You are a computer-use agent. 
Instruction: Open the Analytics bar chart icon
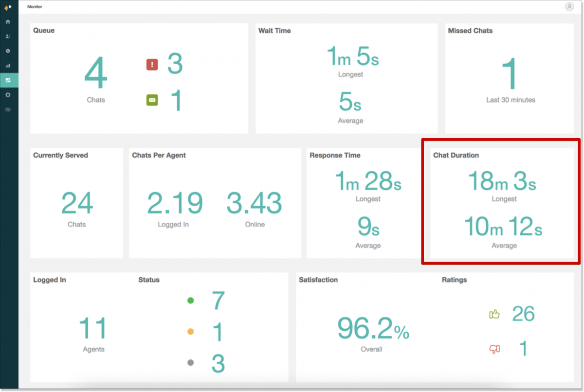[8, 65]
